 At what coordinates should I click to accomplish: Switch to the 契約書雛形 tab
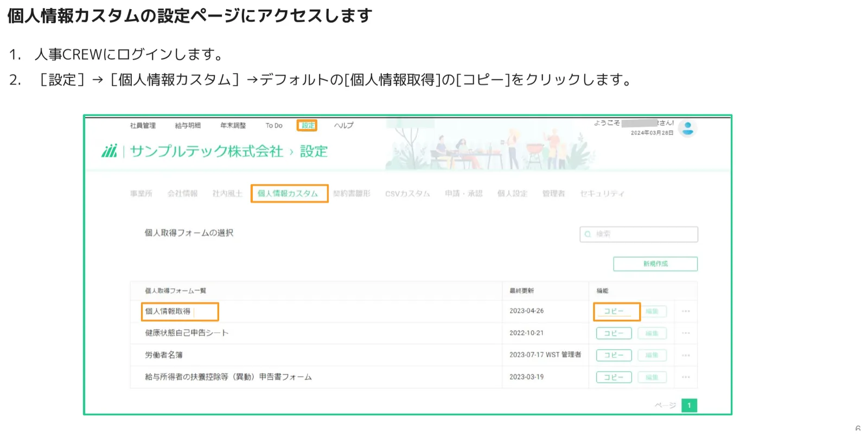(352, 194)
